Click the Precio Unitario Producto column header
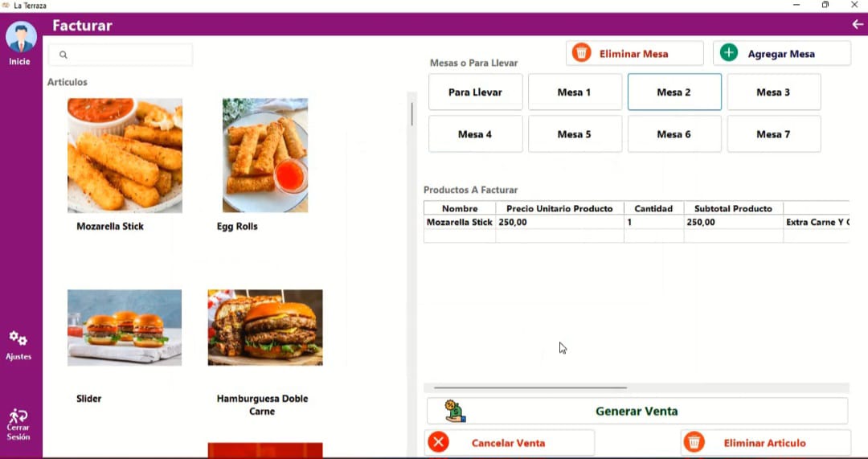Image resolution: width=868 pixels, height=459 pixels. [559, 209]
